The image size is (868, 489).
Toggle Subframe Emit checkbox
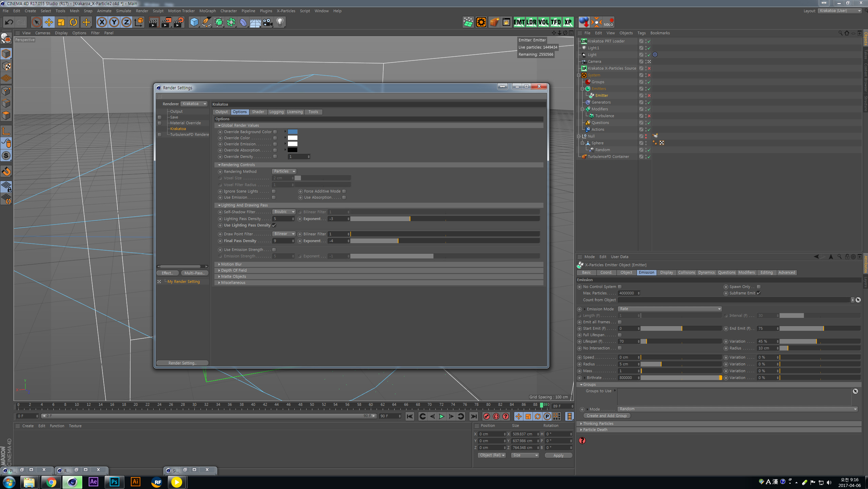click(759, 293)
